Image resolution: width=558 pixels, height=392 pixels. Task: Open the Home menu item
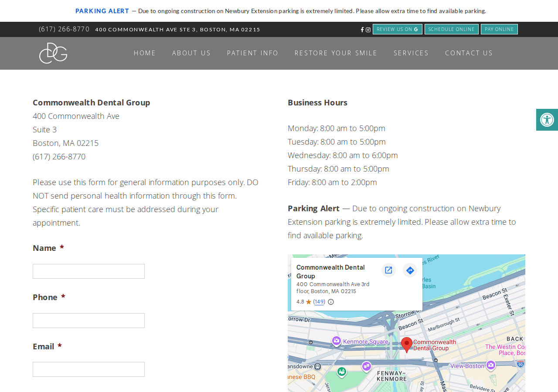pos(145,53)
